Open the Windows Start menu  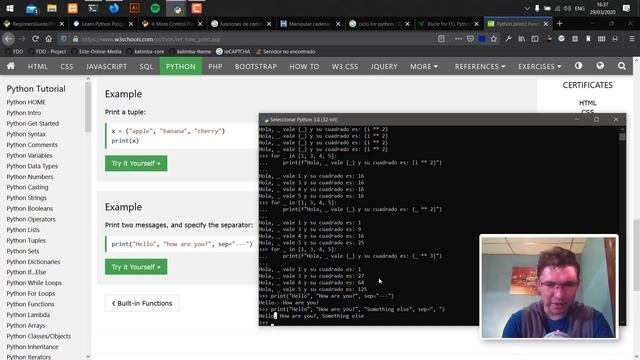pos(10,8)
